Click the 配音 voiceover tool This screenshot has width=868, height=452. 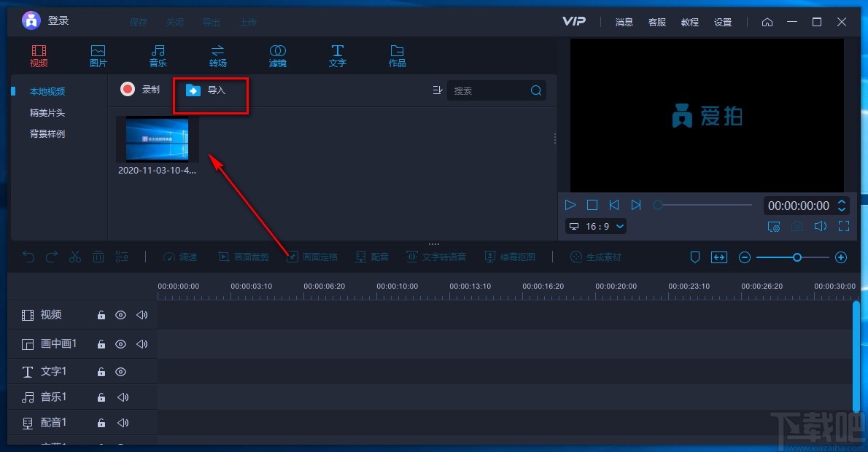click(372, 257)
